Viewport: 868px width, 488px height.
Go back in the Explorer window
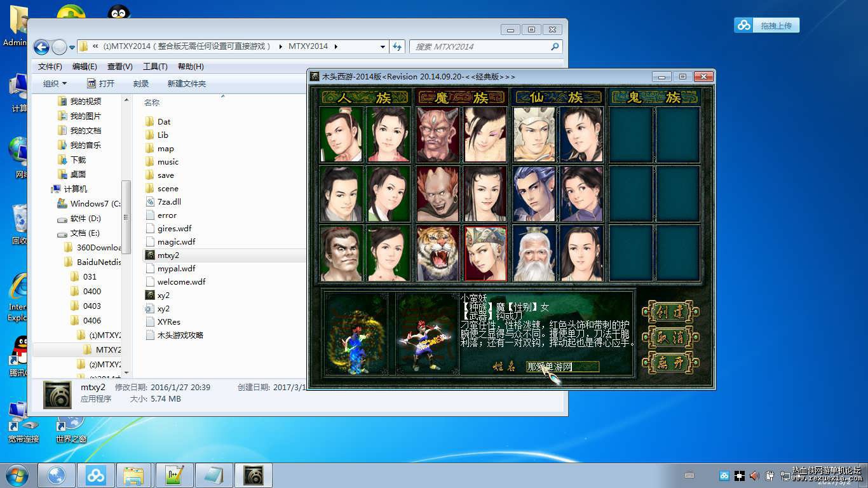(x=41, y=47)
